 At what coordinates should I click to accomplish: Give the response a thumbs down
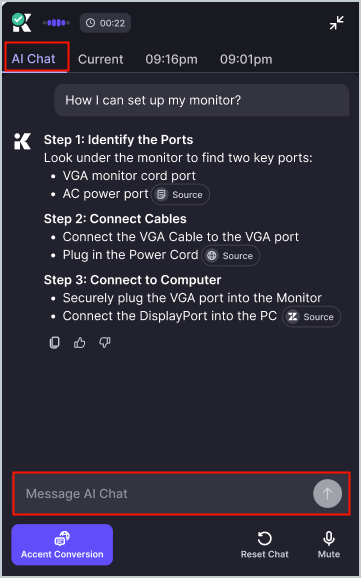pos(105,343)
